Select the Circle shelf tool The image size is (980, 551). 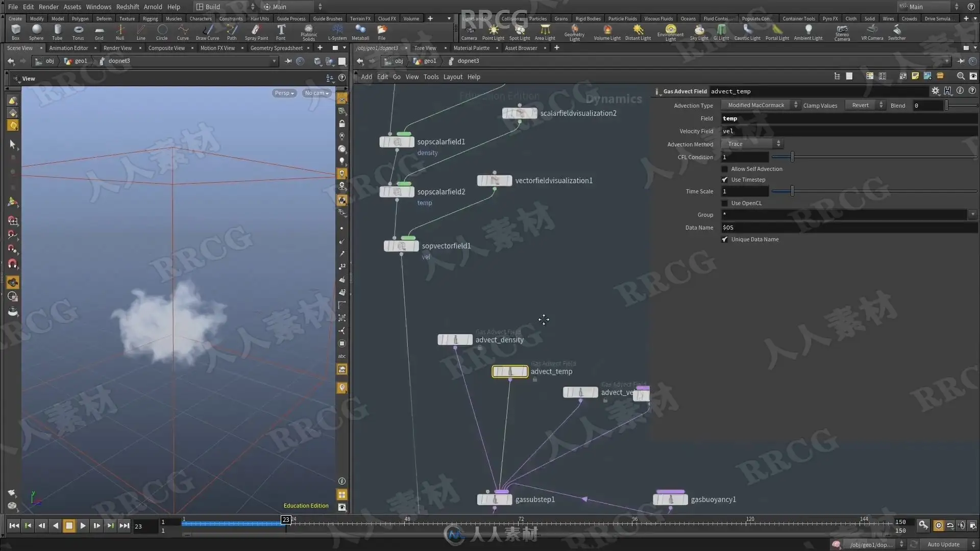coord(162,32)
